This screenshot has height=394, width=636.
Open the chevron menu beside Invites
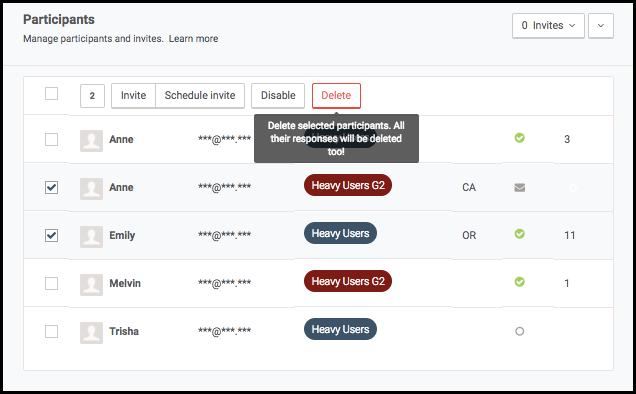coord(601,26)
